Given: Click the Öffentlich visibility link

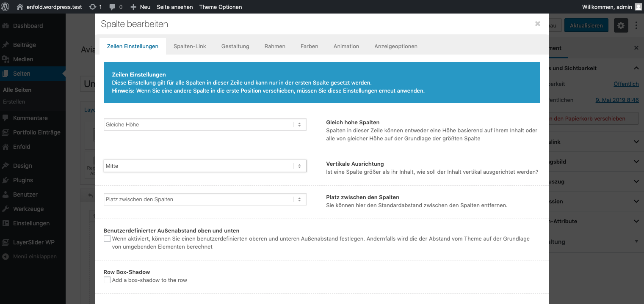Looking at the screenshot, I should (626, 84).
